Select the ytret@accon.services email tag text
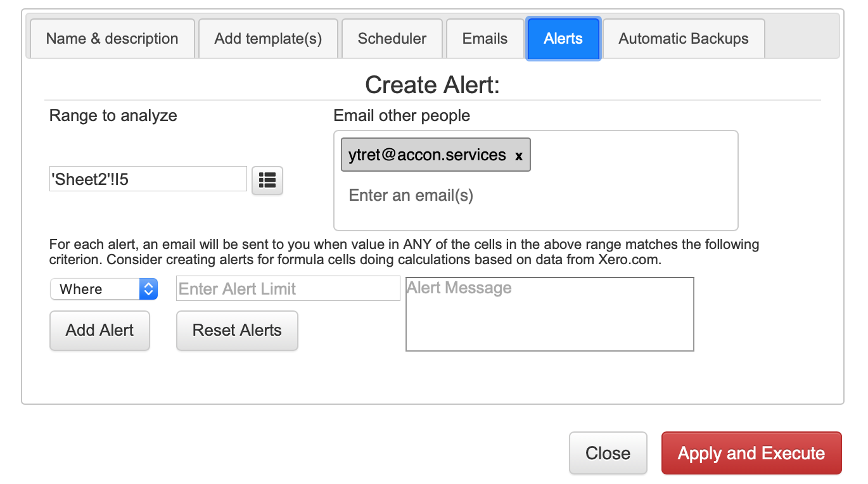Viewport: 868px width, 484px height. click(x=427, y=155)
